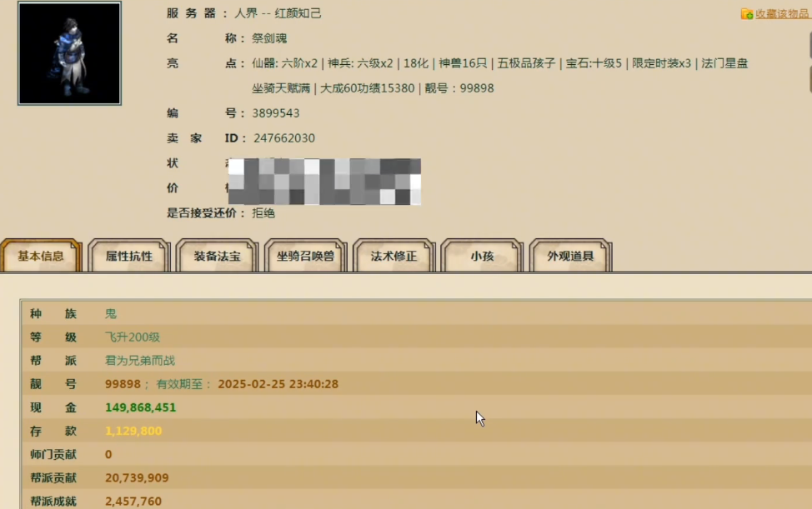Go to the 坐骑召唤兽 tab
Viewport: 812px width, 509px height.
(305, 257)
